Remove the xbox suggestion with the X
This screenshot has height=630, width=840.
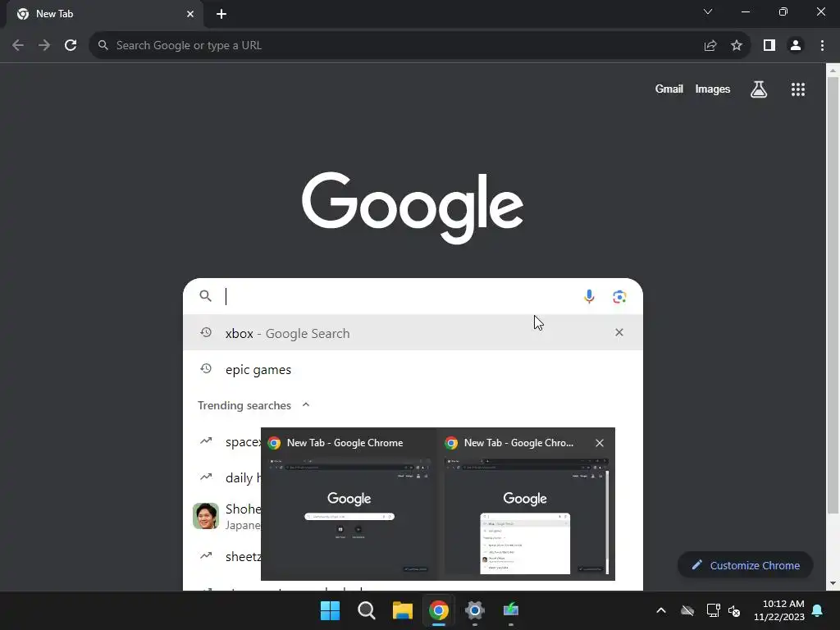tap(619, 333)
